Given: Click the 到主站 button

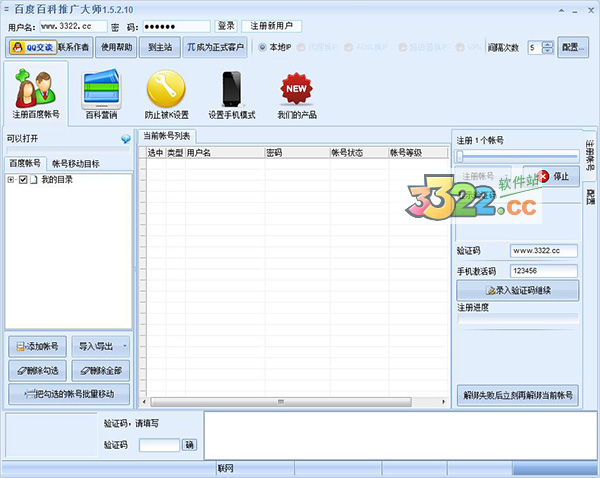Looking at the screenshot, I should click(x=160, y=47).
